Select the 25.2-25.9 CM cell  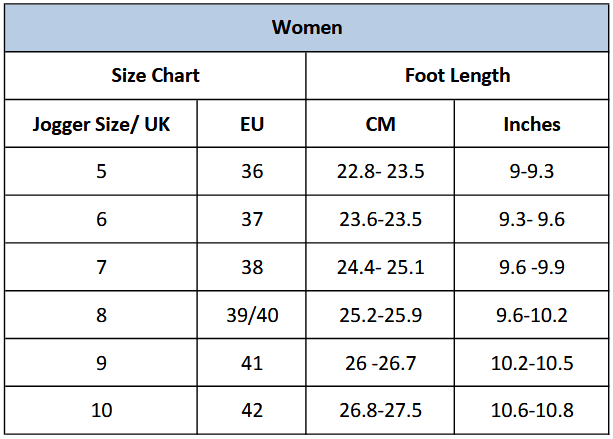[380, 315]
